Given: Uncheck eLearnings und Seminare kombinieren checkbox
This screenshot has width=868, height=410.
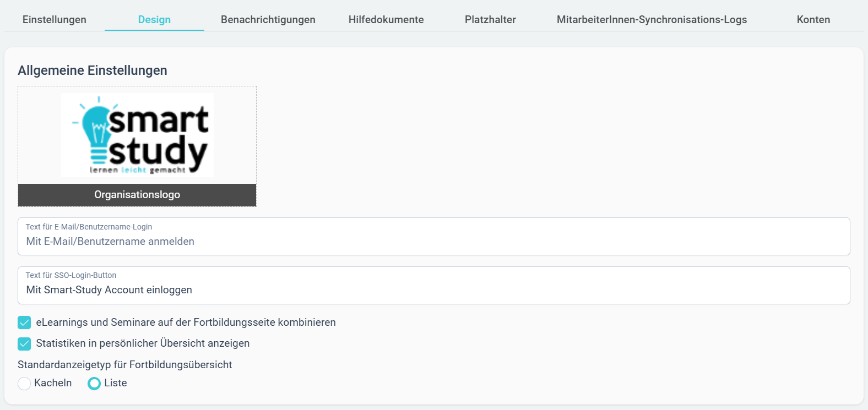Looking at the screenshot, I should click(x=24, y=322).
